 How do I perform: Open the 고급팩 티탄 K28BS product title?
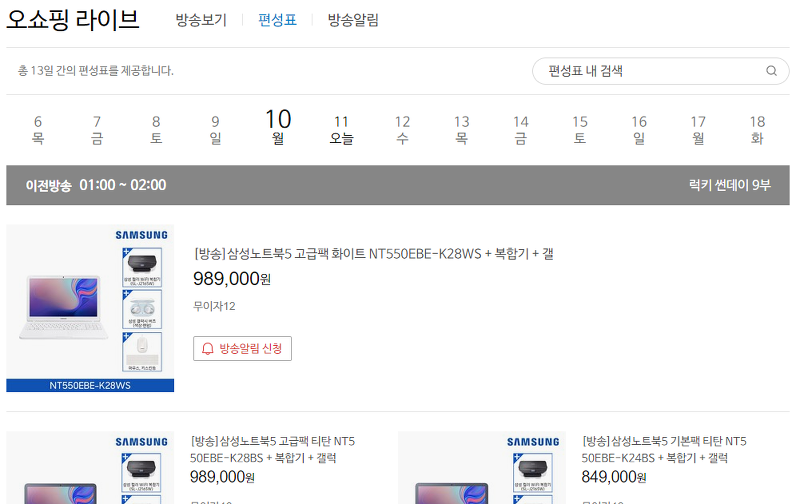coord(272,449)
